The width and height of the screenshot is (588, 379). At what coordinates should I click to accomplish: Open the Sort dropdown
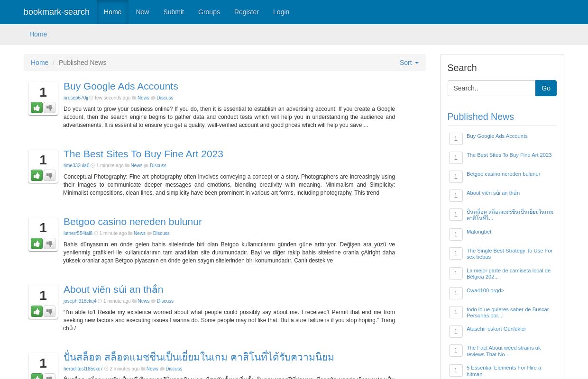[409, 63]
